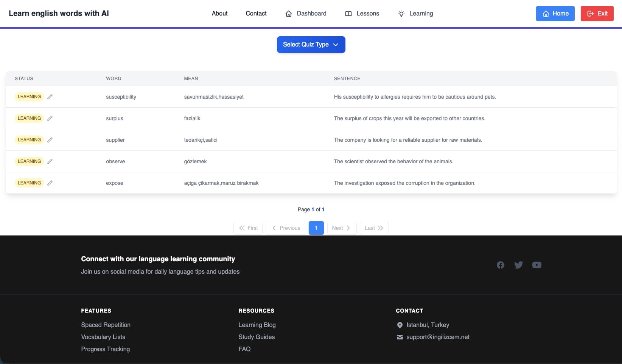Open the Select Quiz Type dropdown
This screenshot has height=364, width=622.
311,45
